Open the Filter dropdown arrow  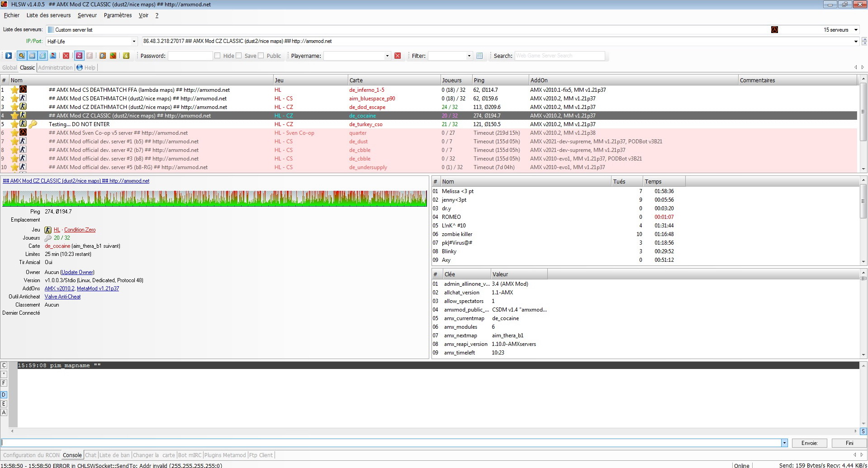469,56
